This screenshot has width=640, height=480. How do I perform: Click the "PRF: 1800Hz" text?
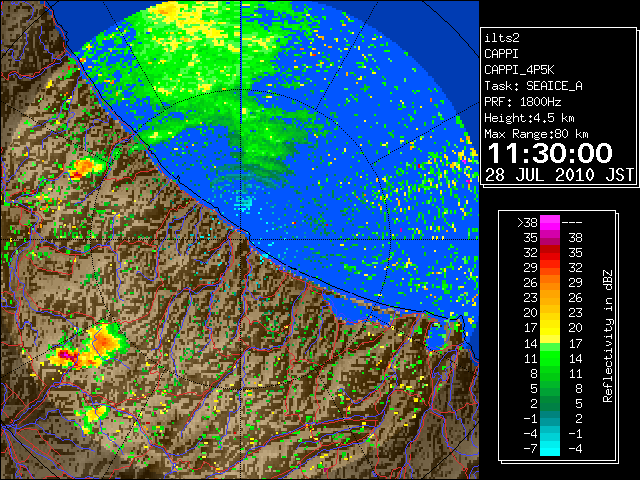click(x=522, y=102)
